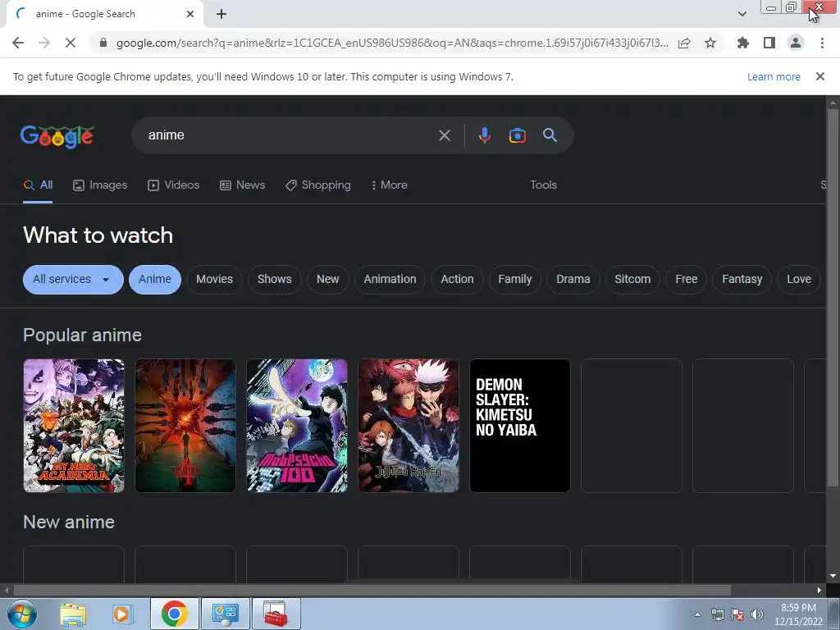Toggle the Movies filter chip

(x=214, y=279)
